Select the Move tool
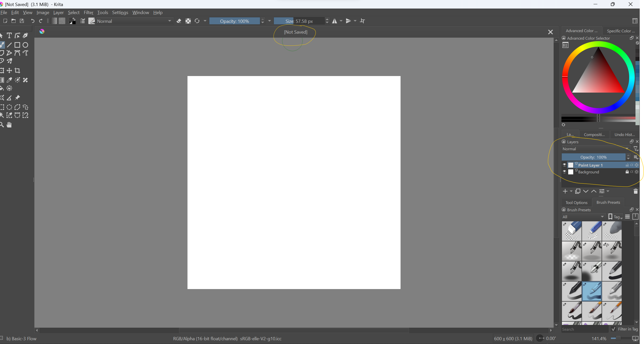Screen dimensions: 644x344 (9, 71)
